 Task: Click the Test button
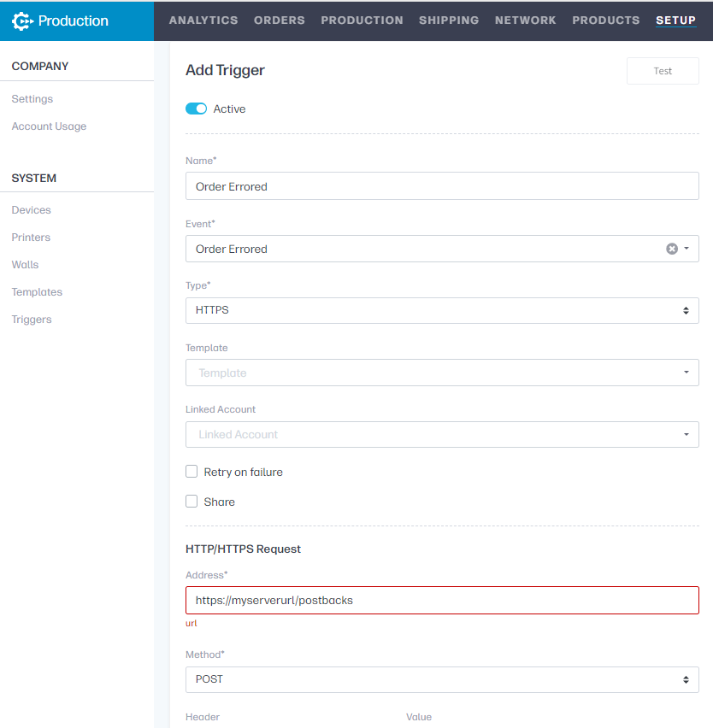[663, 71]
